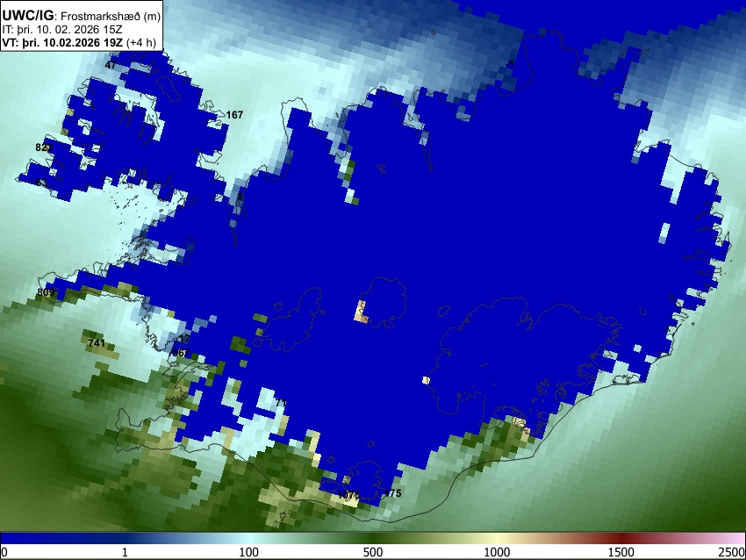The width and height of the screenshot is (746, 560).
Task: Click the '100' tick label on color scale
Action: (249, 552)
